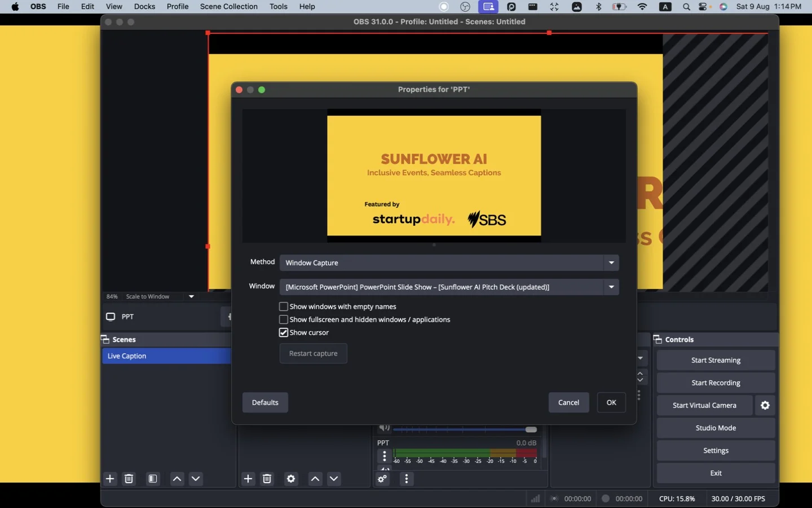812x508 pixels.
Task: Move scene down with arrow icon
Action: (x=196, y=479)
